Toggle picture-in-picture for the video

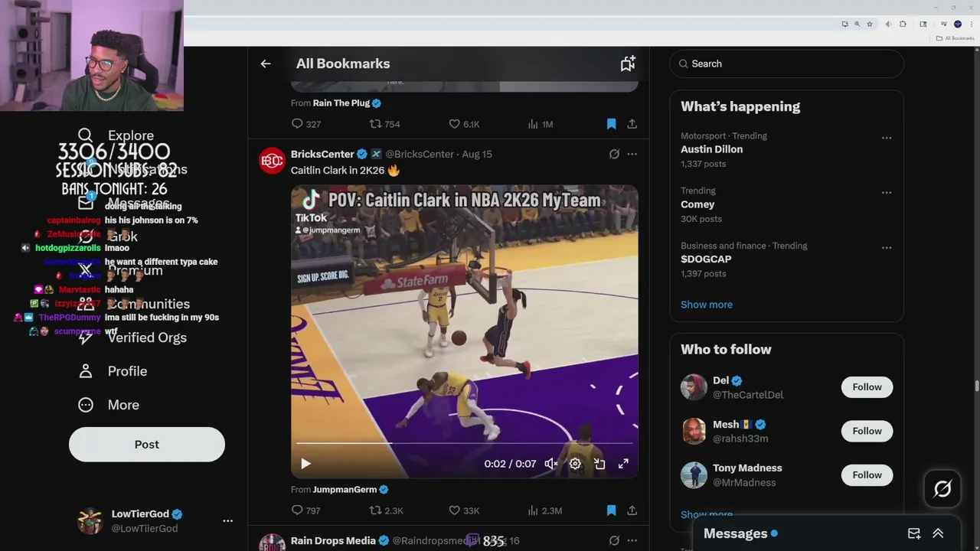point(599,464)
